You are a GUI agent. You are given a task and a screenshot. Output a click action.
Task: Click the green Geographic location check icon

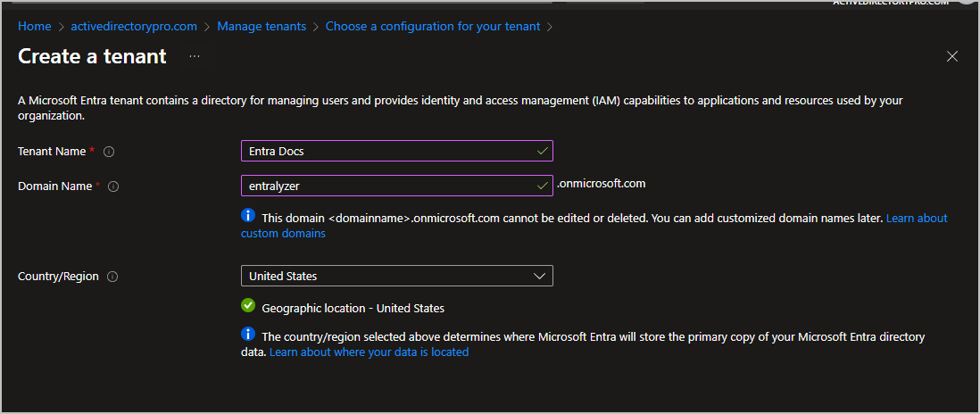[x=248, y=306]
